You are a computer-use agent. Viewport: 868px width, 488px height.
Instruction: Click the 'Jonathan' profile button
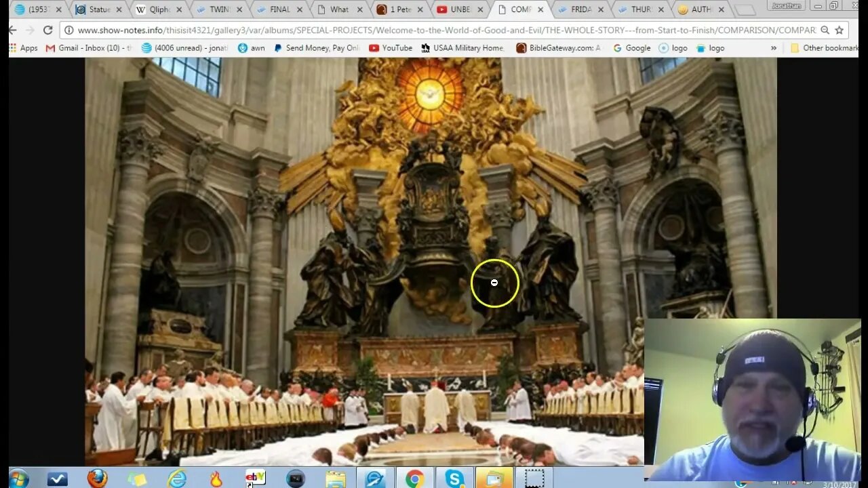point(786,5)
